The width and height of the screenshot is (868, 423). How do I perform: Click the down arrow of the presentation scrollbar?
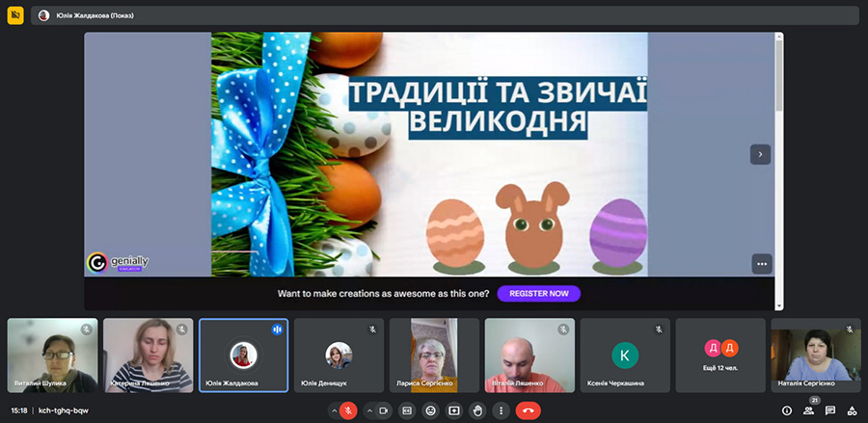point(779,306)
